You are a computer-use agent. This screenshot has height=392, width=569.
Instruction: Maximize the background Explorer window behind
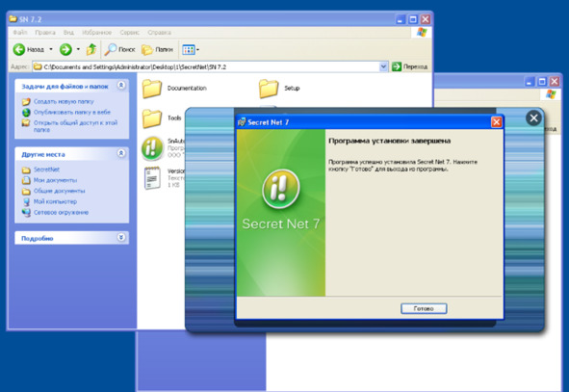[542, 81]
